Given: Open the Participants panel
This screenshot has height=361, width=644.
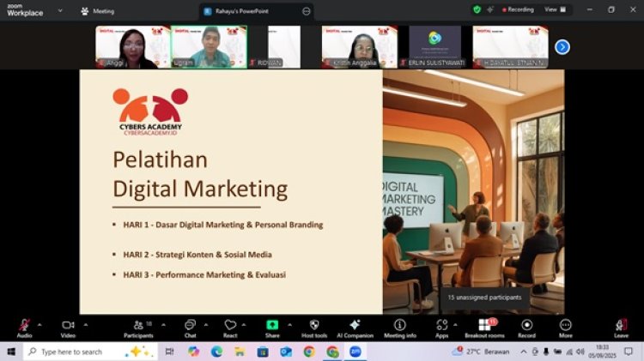Looking at the screenshot, I should [137, 327].
